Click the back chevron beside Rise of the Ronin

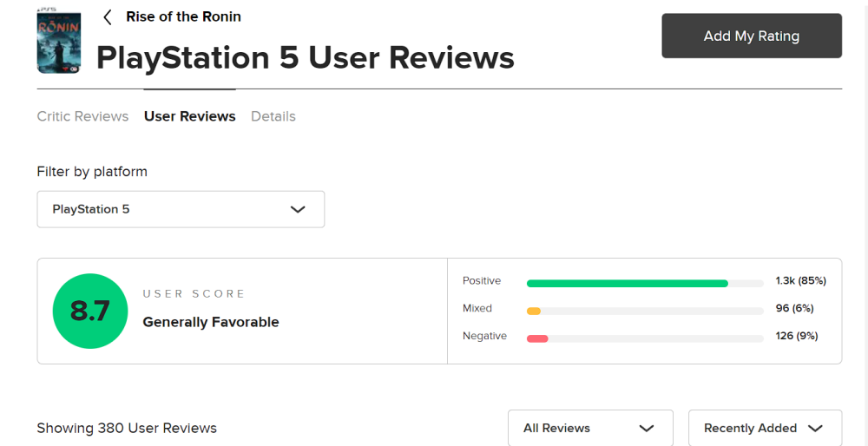[x=108, y=17]
